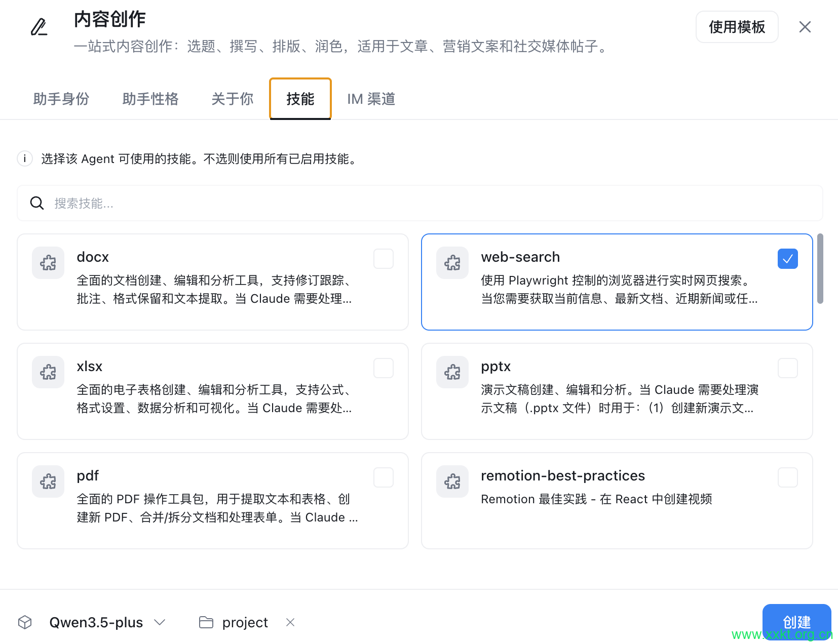This screenshot has height=644, width=838.
Task: Open the IM 渠道 tab
Action: [x=371, y=99]
